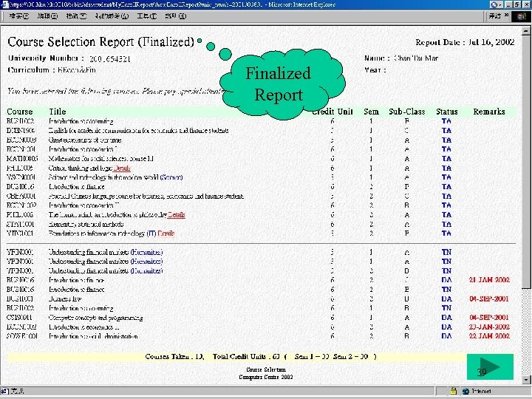Click the Elementary statistical methods title
Viewport: 532px width, 399px height.
pyautogui.click(x=86, y=225)
